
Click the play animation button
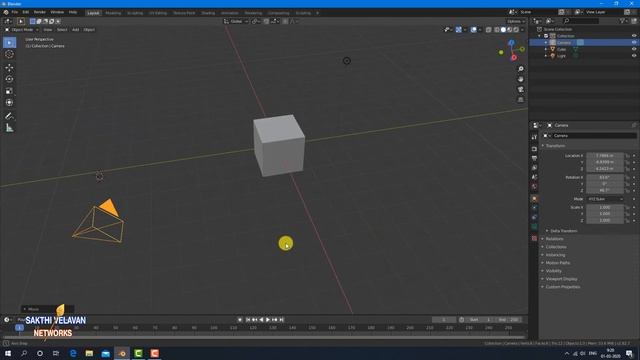pos(268,320)
